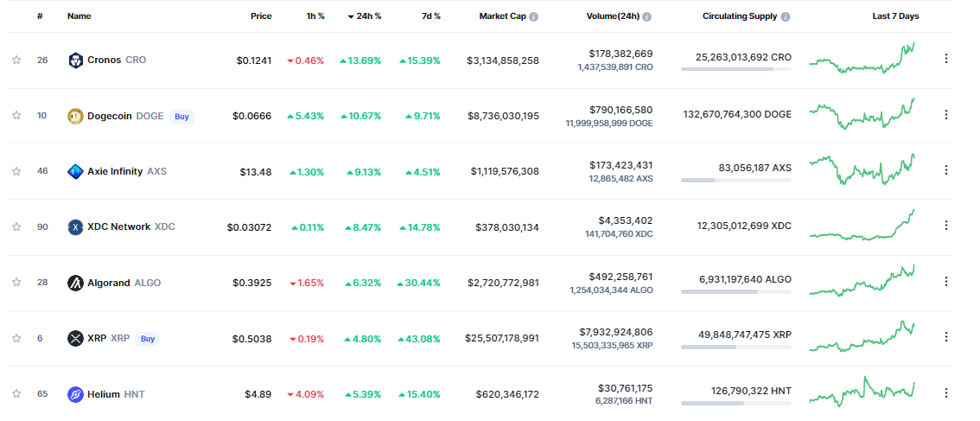Open the Dogecoin DOGE coin page
Image resolution: width=980 pixels, height=421 pixels.
125,116
